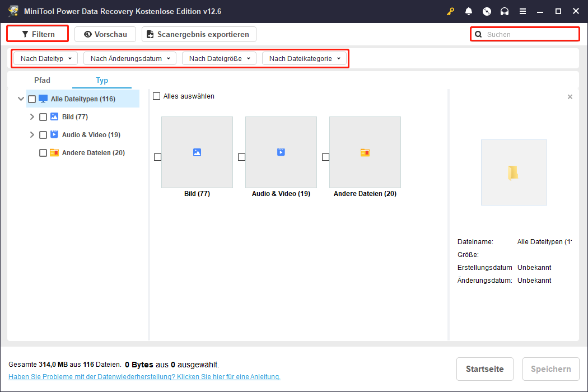588x392 pixels.
Task: Go back via the Startseite button
Action: click(484, 368)
